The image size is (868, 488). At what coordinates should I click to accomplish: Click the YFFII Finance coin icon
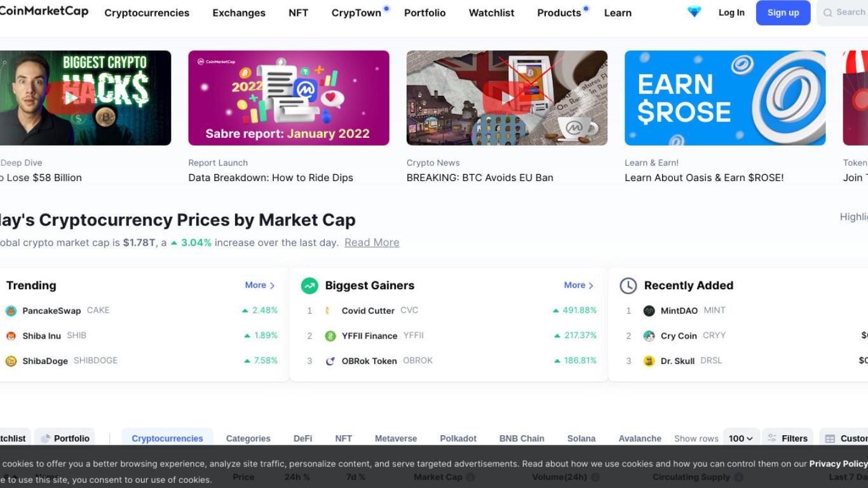point(330,336)
